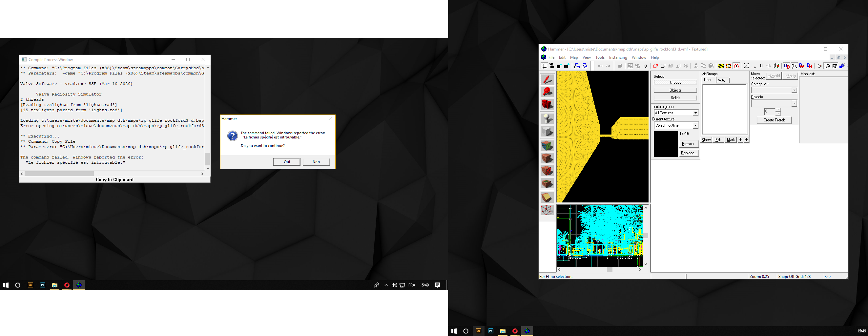Click the Redo arrow in Hammer toolbar
The height and width of the screenshot is (336, 868).
click(608, 66)
